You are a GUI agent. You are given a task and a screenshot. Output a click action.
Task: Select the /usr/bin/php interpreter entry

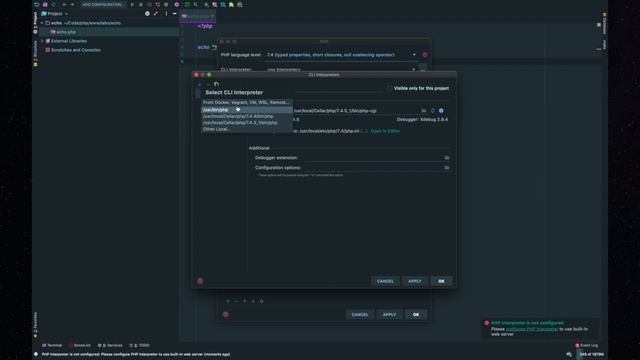pyautogui.click(x=247, y=109)
